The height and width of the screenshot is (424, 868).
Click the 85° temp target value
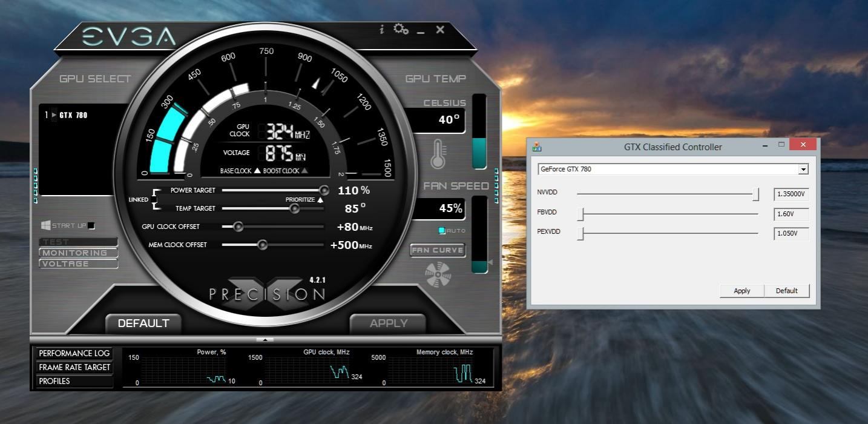click(x=355, y=208)
